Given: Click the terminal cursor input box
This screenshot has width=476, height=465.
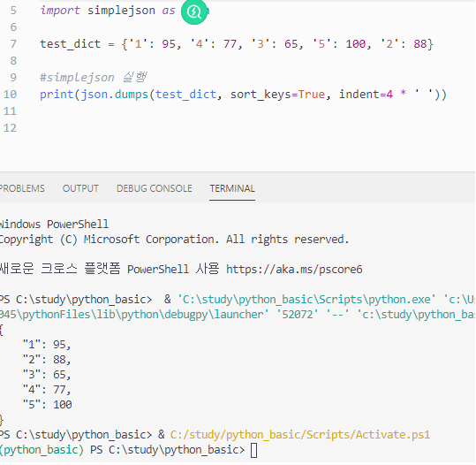Looking at the screenshot, I should click(253, 450).
